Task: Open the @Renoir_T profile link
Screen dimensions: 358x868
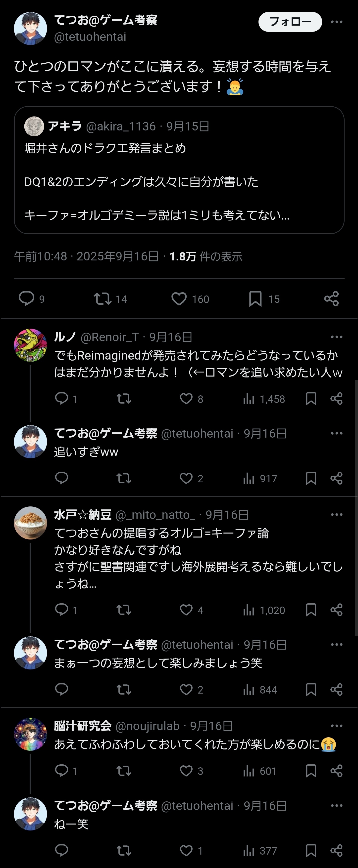Action: click(x=110, y=337)
